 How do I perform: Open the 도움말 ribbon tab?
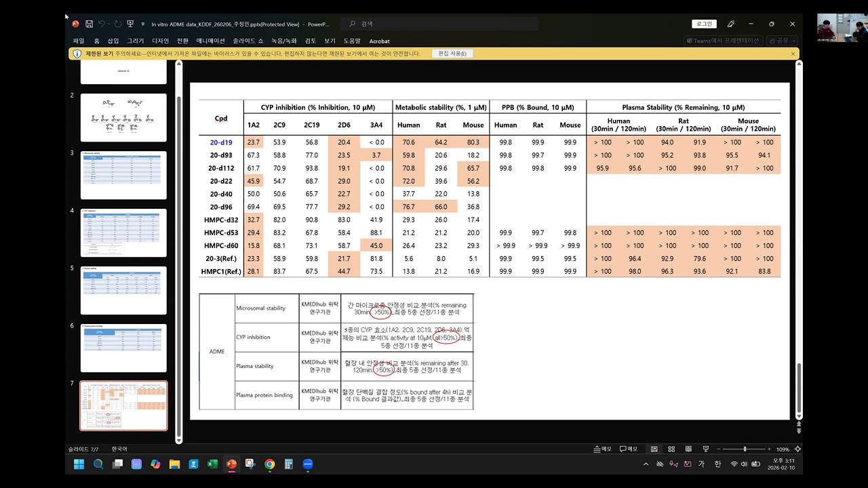352,41
